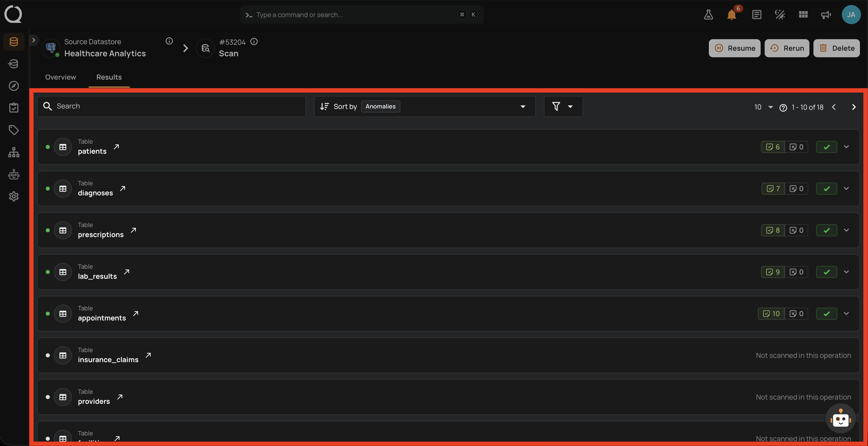Click the Rerun button
The height and width of the screenshot is (446, 868).
click(787, 48)
